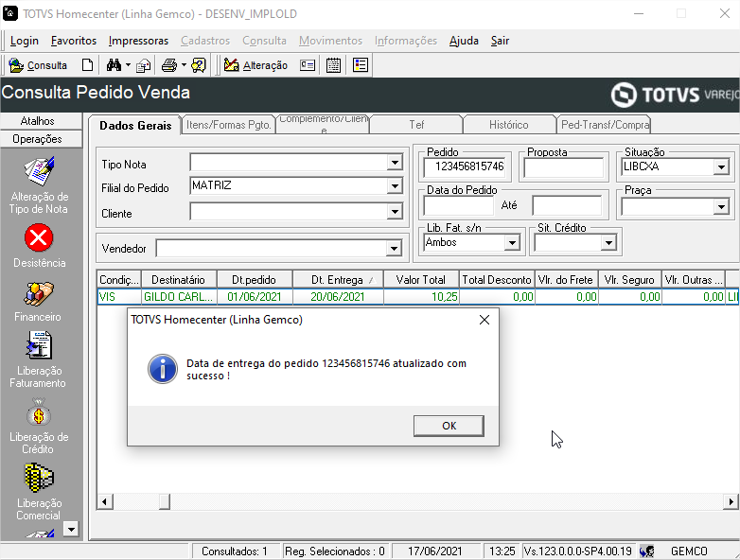Screen dimensions: 740x560
Task: Click the status bar user icon beside GEMCO
Action: coord(647,551)
